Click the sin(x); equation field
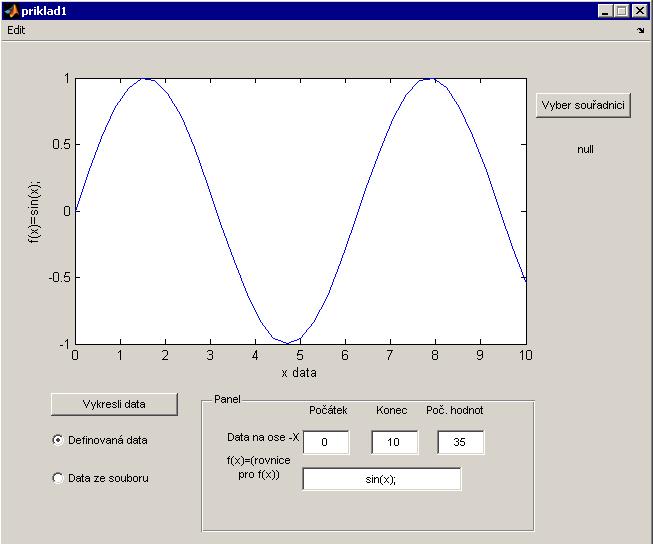Screen dimensions: 653x544 381,479
